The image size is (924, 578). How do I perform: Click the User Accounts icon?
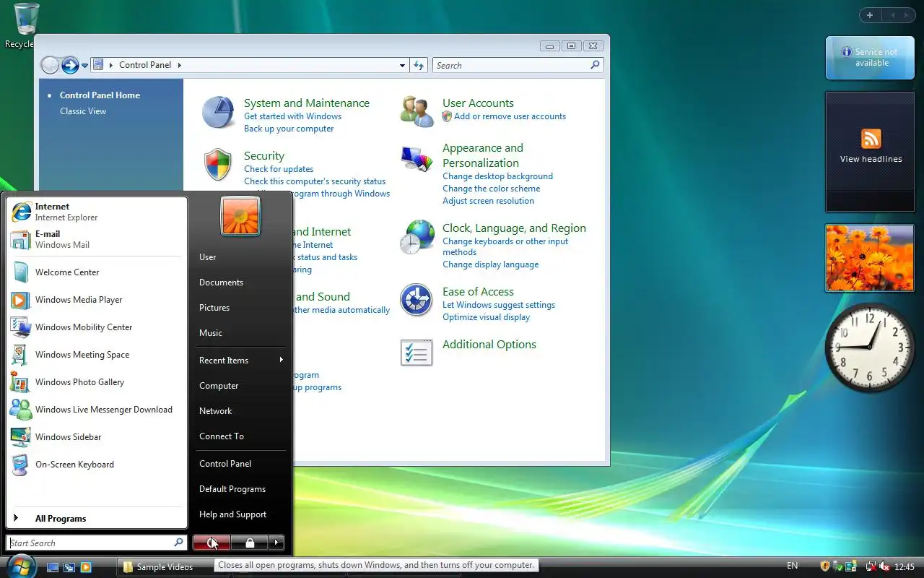(417, 111)
